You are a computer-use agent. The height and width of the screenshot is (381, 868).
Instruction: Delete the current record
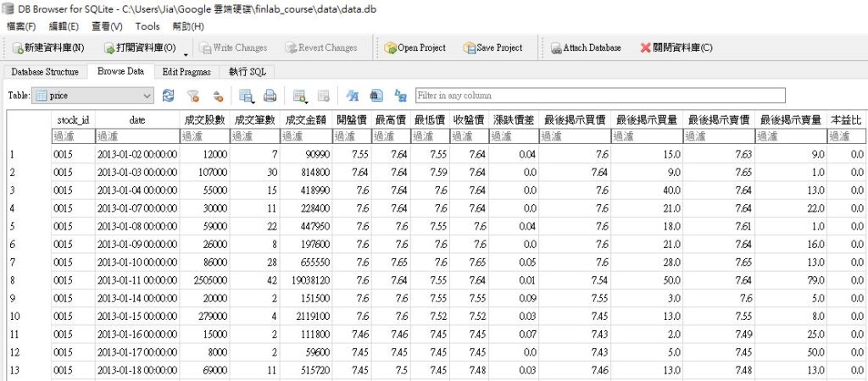[323, 96]
